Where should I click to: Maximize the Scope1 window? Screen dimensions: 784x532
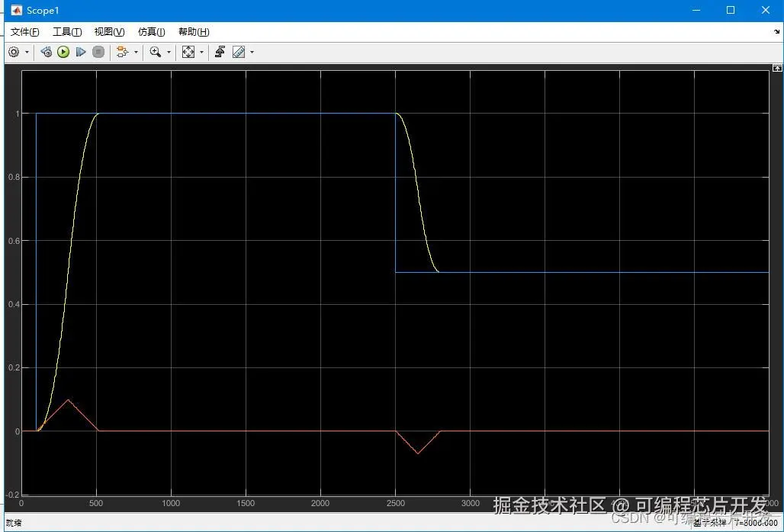[x=731, y=10]
